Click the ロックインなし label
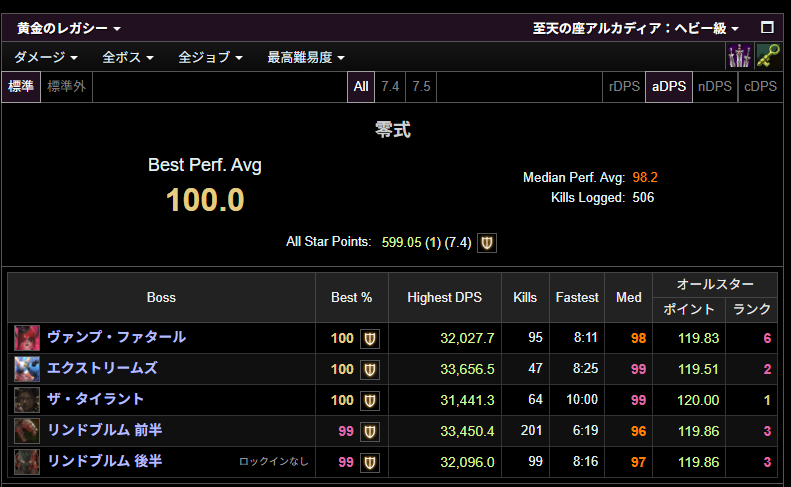791x487 pixels. (273, 461)
